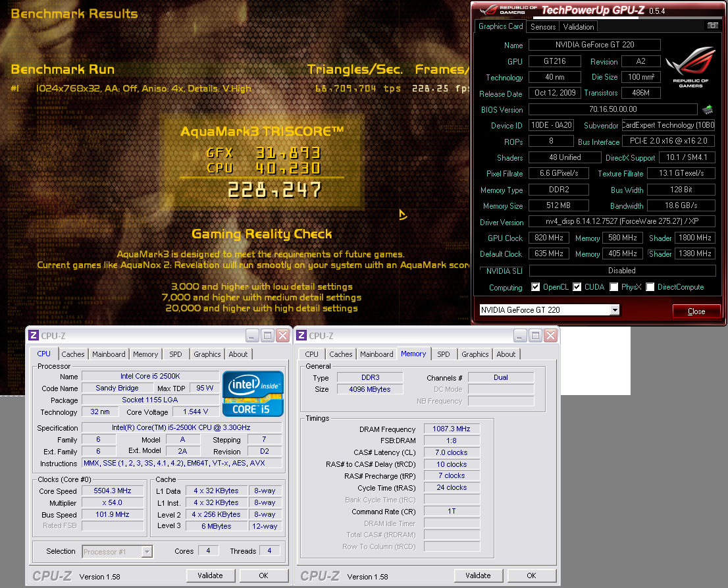Click the Bus Interface PCI-E 2.0 field
The image size is (728, 588).
(x=669, y=141)
